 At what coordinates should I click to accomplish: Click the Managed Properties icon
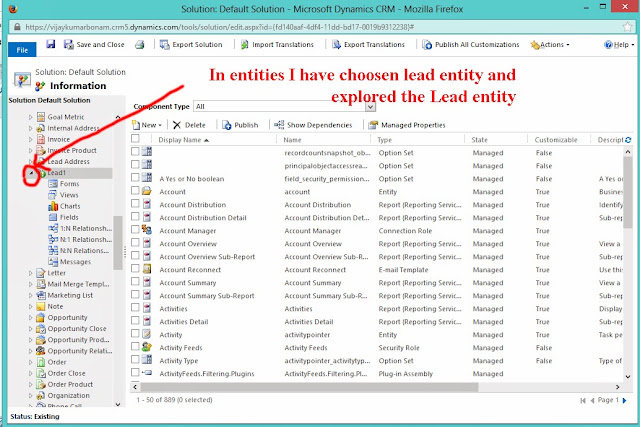tap(373, 125)
